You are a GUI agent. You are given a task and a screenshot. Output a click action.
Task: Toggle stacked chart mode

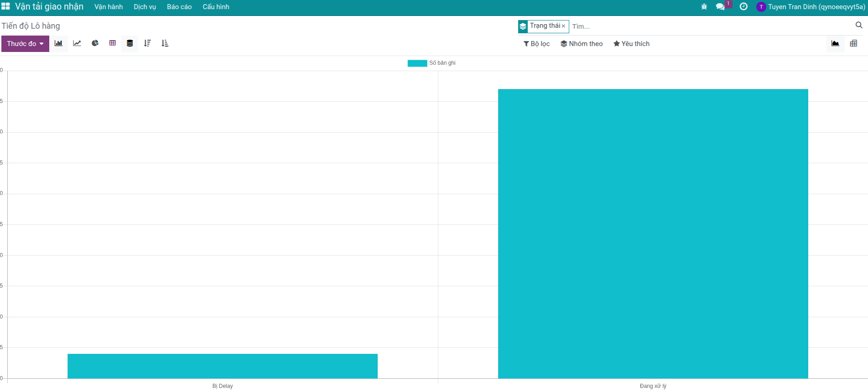tap(130, 43)
